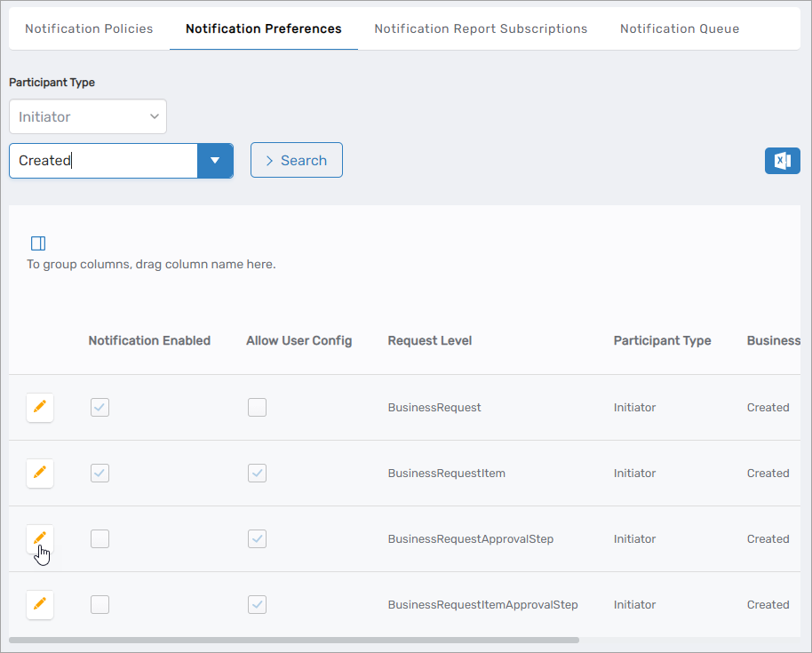
Task: Edit the BusinessRequestItemApprovalStep row pencil icon
Action: pyautogui.click(x=39, y=604)
